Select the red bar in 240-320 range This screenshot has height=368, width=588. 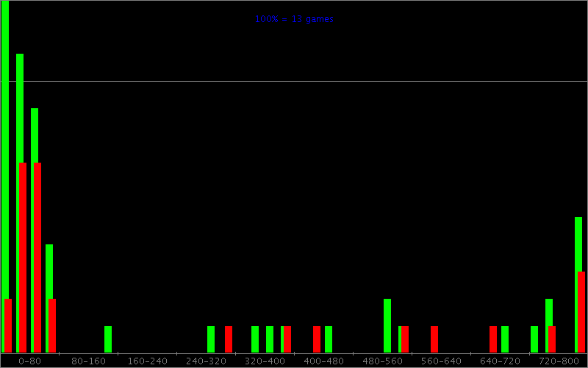point(229,339)
